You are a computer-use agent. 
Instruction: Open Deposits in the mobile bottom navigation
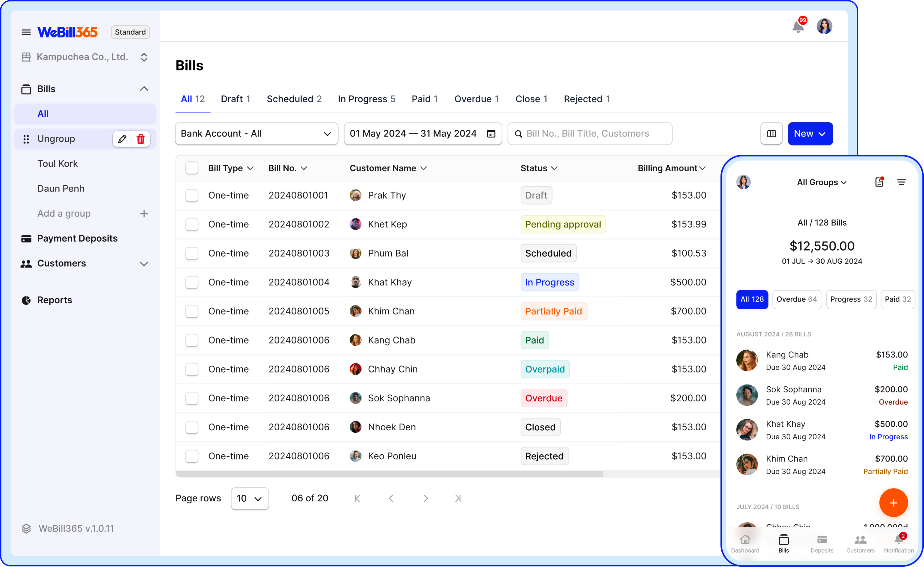click(822, 544)
